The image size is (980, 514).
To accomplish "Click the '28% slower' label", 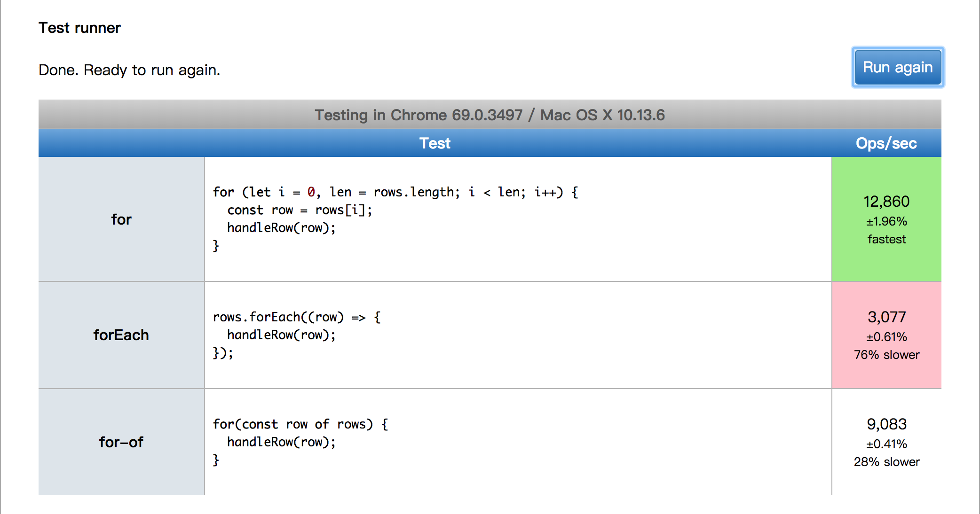I will click(x=887, y=461).
